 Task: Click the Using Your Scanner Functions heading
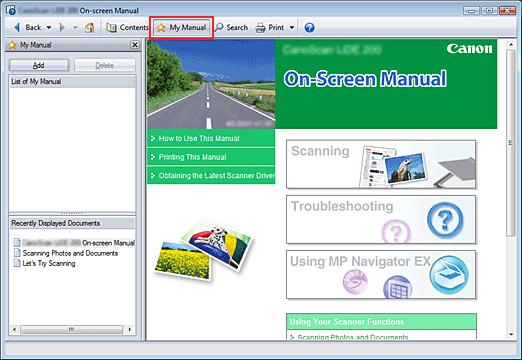(x=381, y=322)
